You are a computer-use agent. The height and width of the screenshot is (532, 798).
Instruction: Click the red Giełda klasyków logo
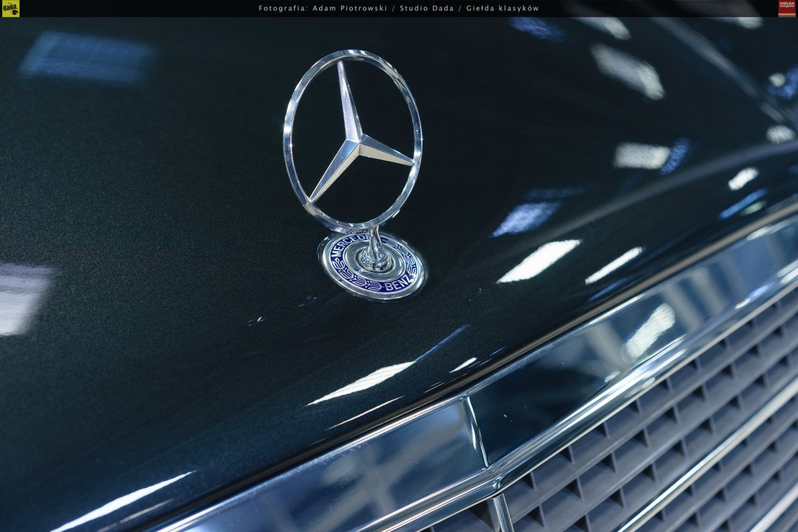(x=787, y=9)
